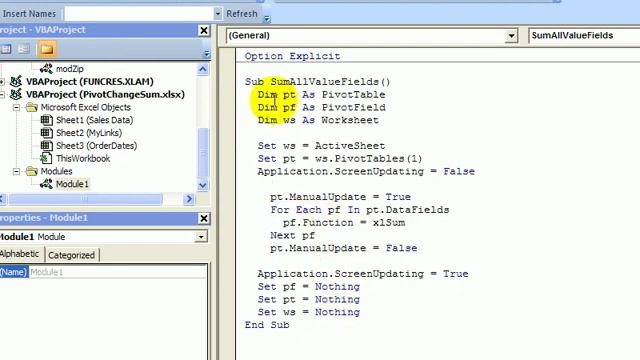The width and height of the screenshot is (640, 360).
Task: Click the Dim pt As PivotTable line
Action: point(321,95)
